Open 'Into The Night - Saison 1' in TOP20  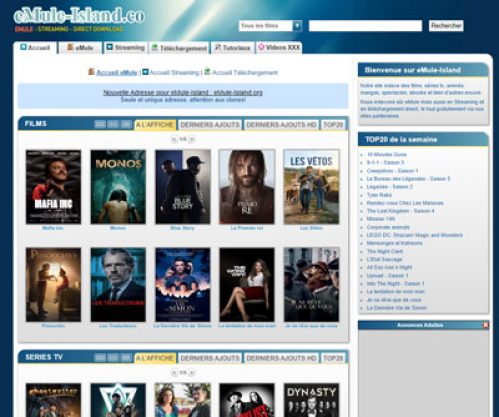click(396, 284)
